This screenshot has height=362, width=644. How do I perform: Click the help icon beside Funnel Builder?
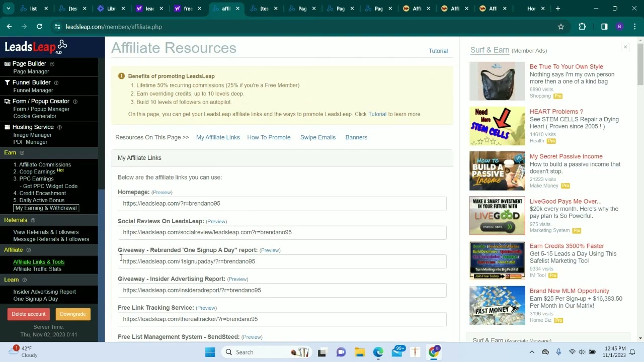pyautogui.click(x=56, y=82)
